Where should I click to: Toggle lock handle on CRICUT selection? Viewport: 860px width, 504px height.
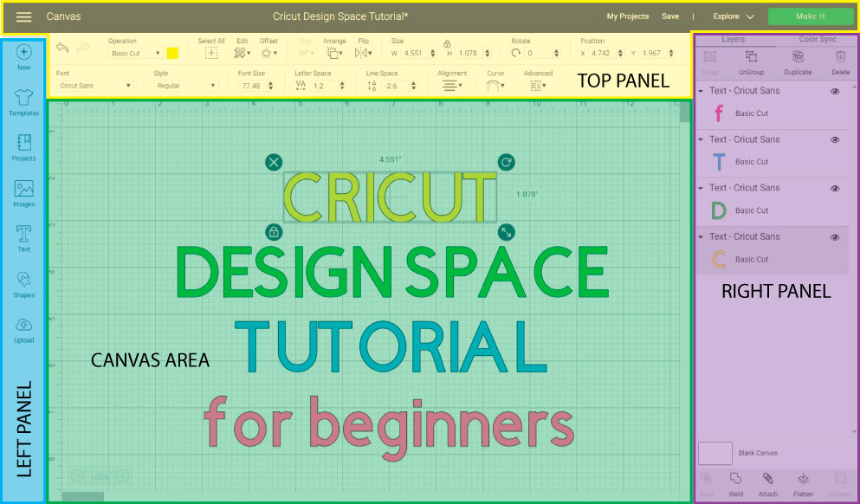click(x=274, y=232)
